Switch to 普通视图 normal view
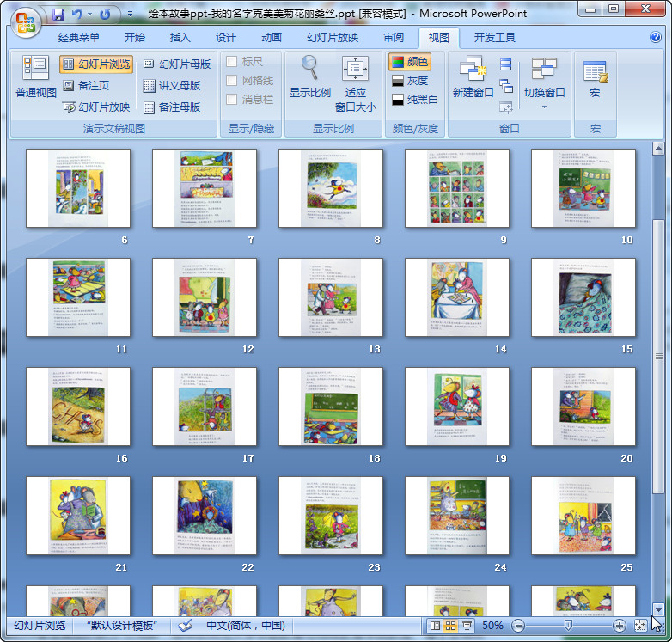The width and height of the screenshot is (672, 642). coord(35,76)
